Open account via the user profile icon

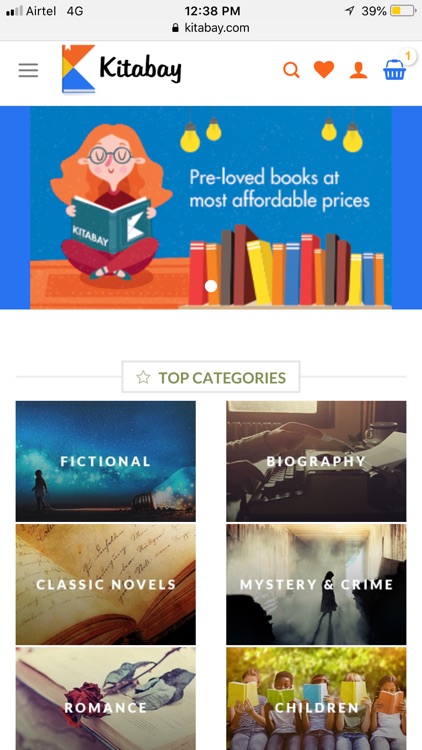[358, 70]
